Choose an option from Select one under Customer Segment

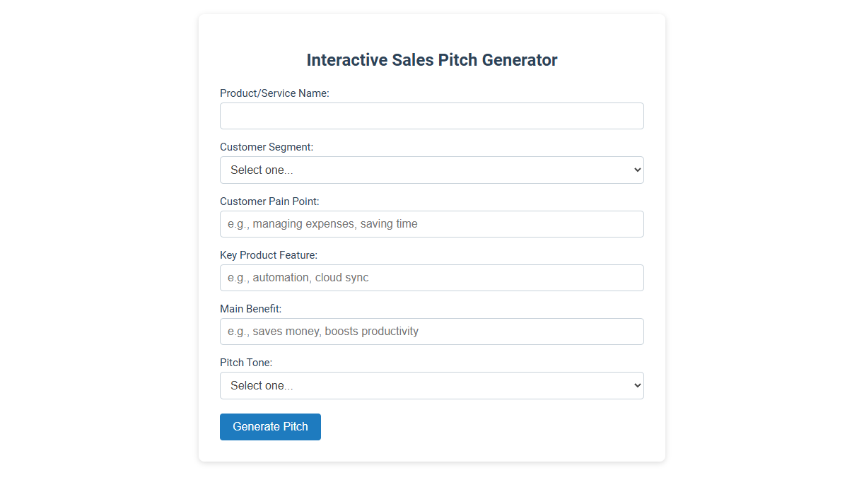431,170
